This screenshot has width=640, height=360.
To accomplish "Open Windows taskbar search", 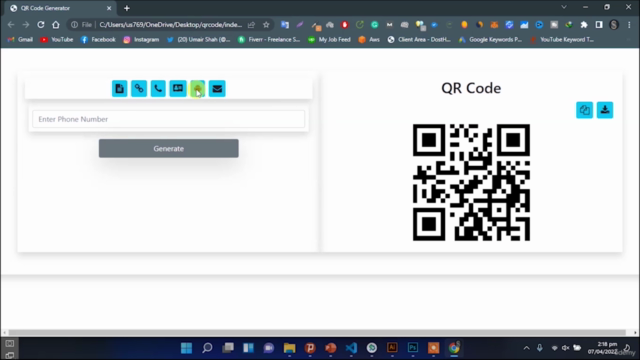I will pos(207,348).
